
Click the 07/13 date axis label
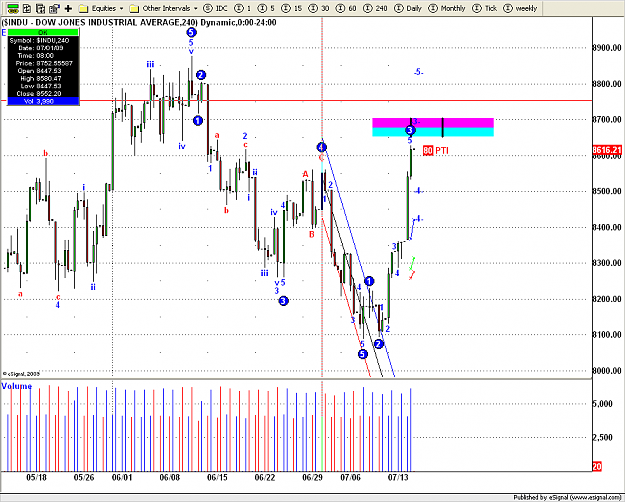(x=398, y=477)
